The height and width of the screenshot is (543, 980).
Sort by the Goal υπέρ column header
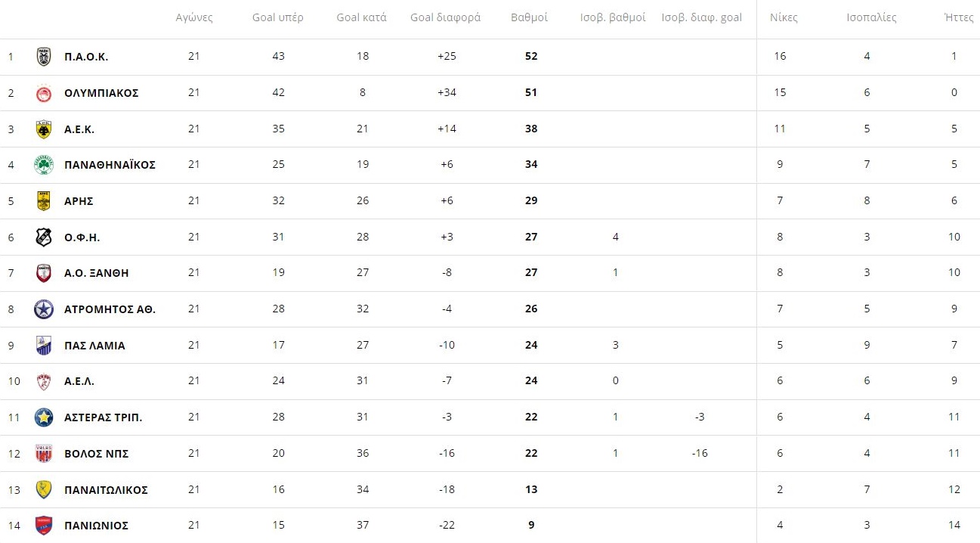point(278,17)
